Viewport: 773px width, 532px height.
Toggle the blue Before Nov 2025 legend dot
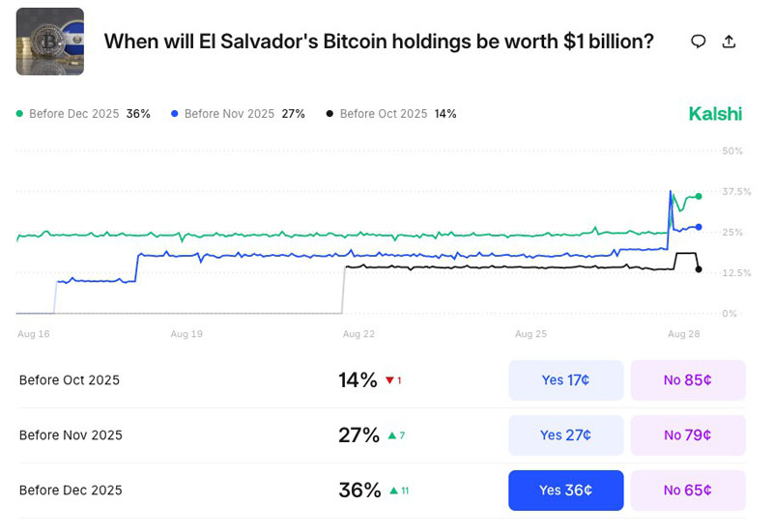[x=174, y=114]
